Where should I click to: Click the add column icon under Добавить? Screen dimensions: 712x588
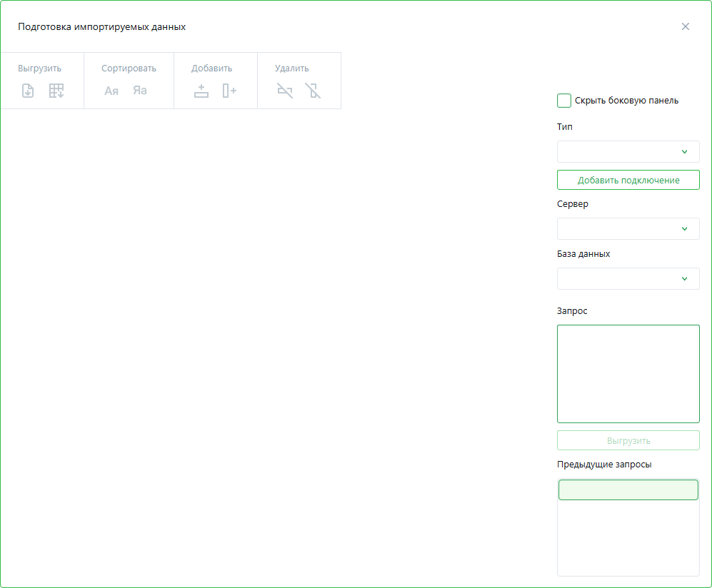coord(229,91)
